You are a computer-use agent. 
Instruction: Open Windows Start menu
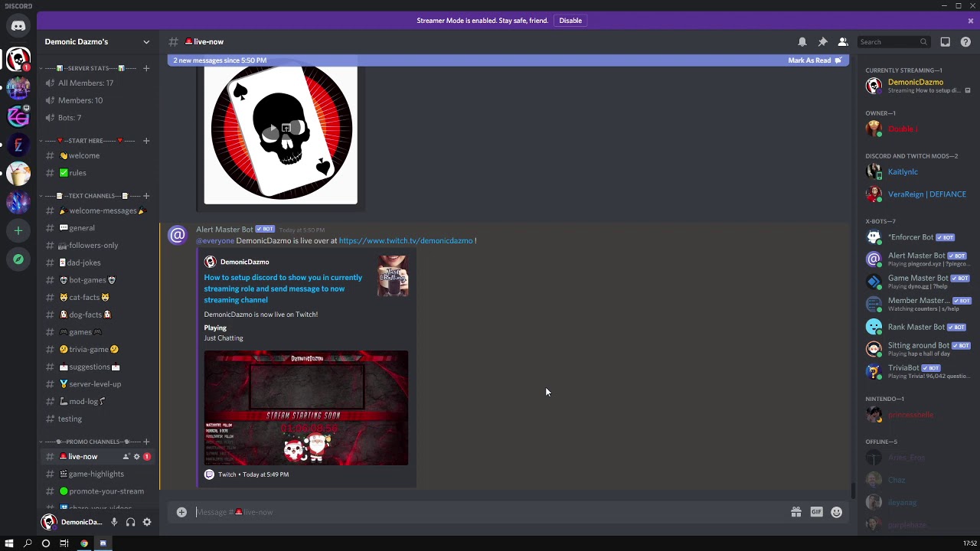[9, 543]
